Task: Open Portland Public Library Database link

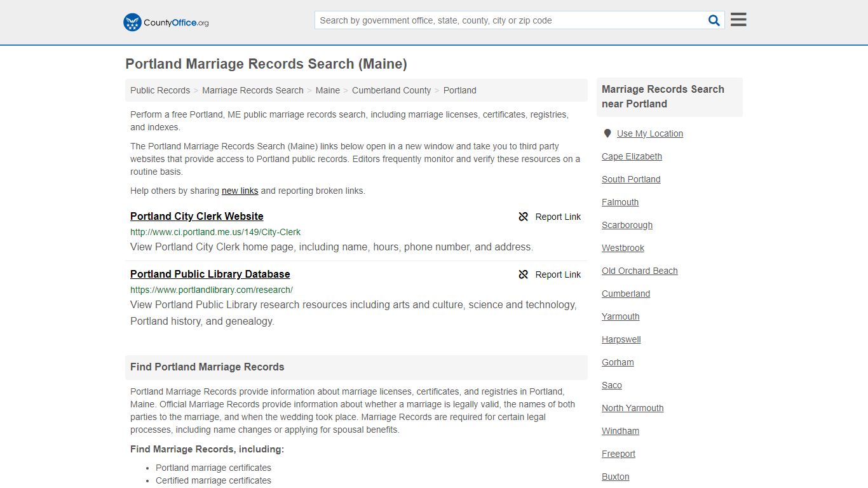Action: [x=210, y=274]
